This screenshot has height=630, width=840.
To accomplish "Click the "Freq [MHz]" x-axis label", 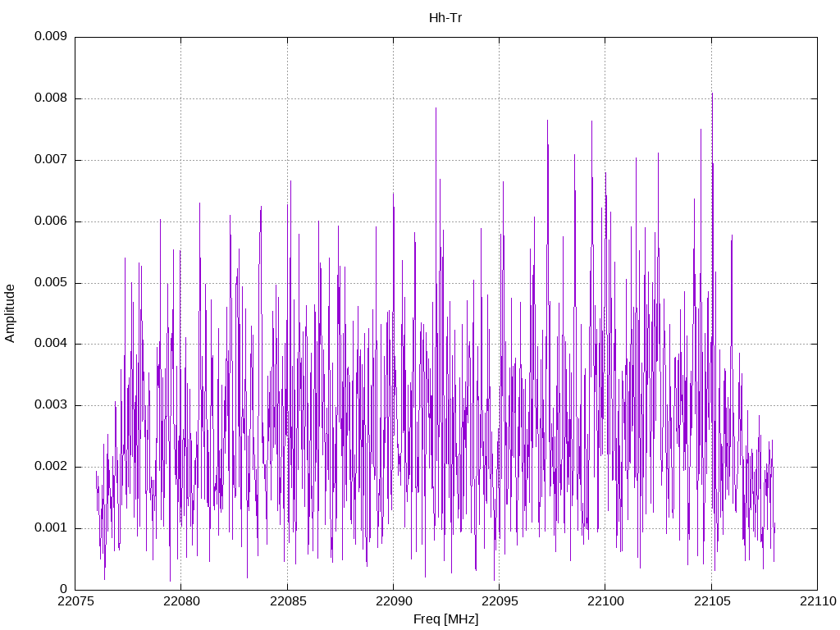I will point(445,619).
